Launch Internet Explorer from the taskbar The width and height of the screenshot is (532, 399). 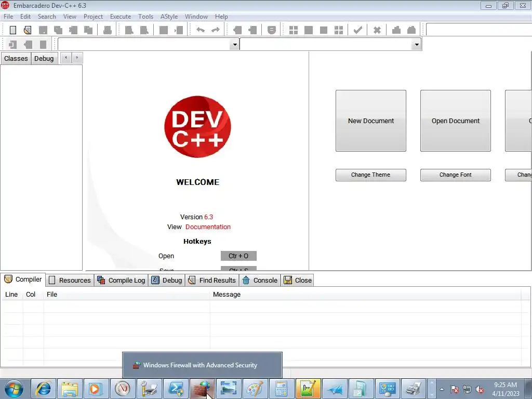44,389
